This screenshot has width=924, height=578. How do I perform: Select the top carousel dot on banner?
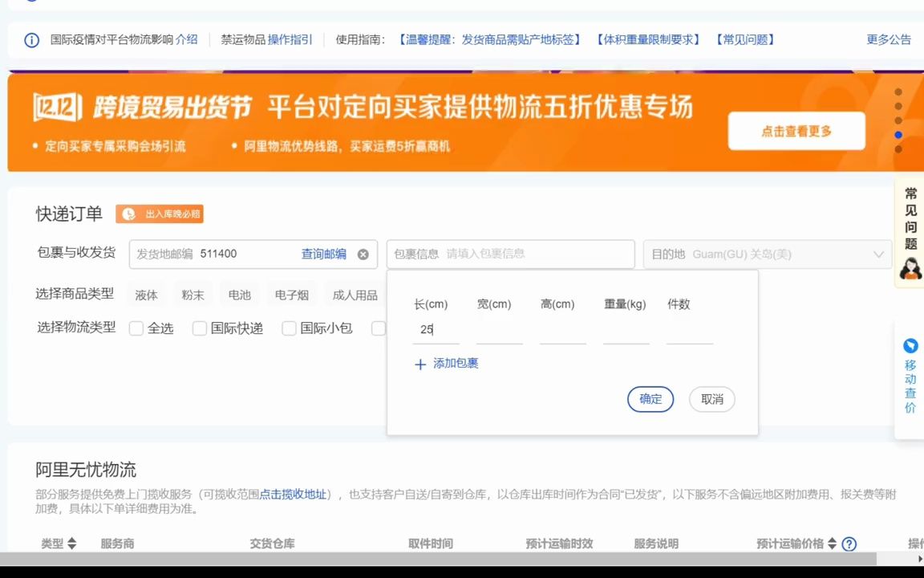[898, 92]
